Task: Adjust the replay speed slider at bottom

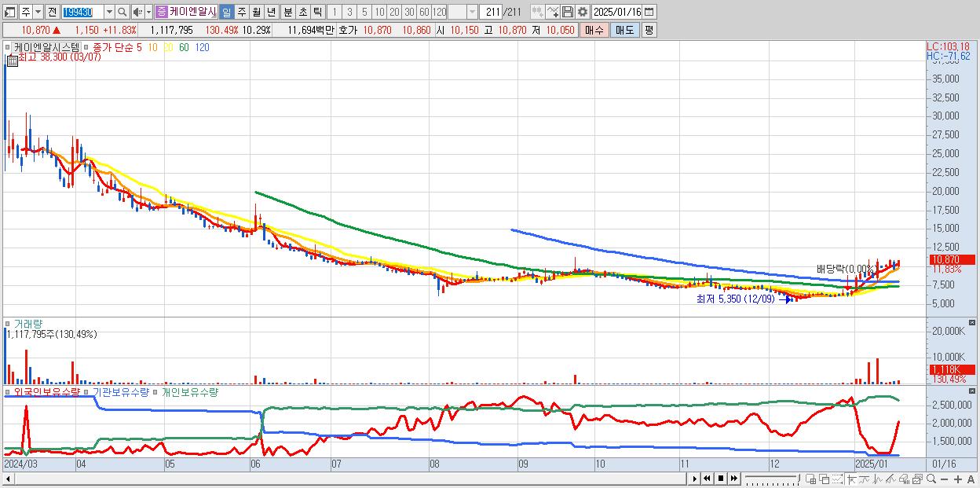Action: 772,479
